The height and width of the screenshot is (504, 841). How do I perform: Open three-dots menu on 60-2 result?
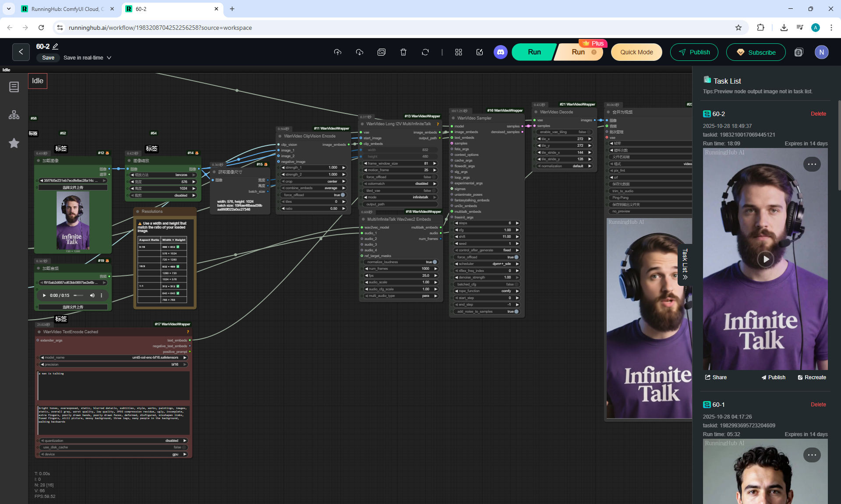tap(812, 164)
